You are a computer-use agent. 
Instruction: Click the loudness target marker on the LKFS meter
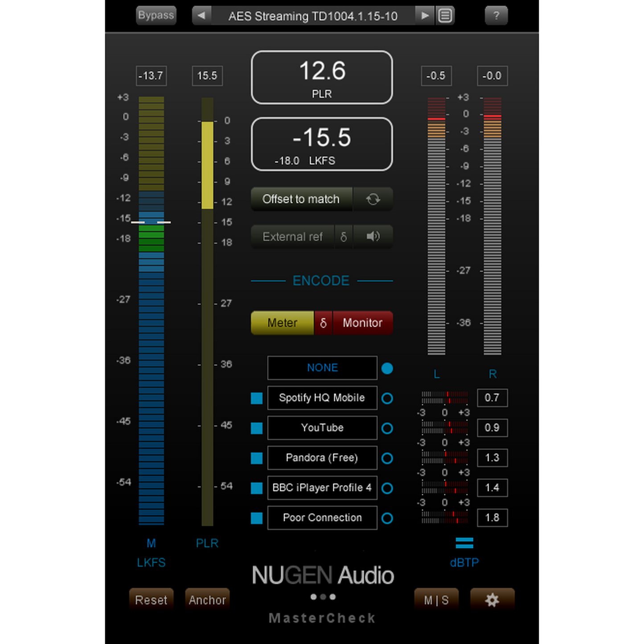(x=152, y=221)
